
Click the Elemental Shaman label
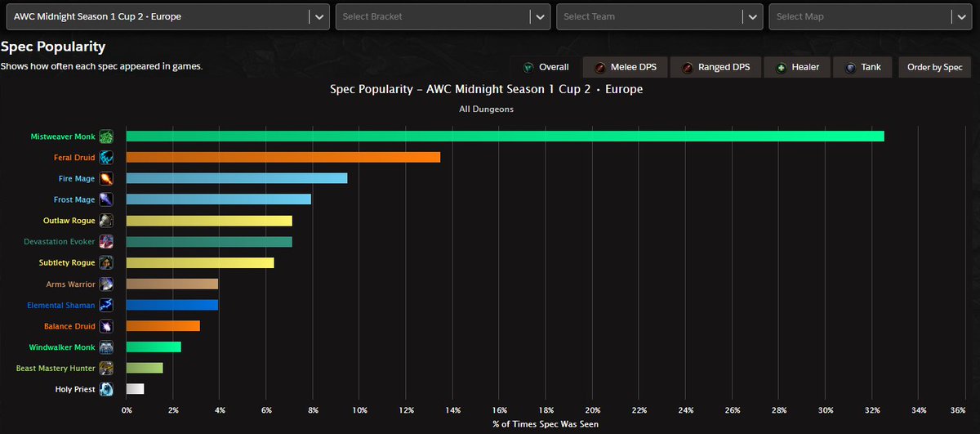pos(60,306)
